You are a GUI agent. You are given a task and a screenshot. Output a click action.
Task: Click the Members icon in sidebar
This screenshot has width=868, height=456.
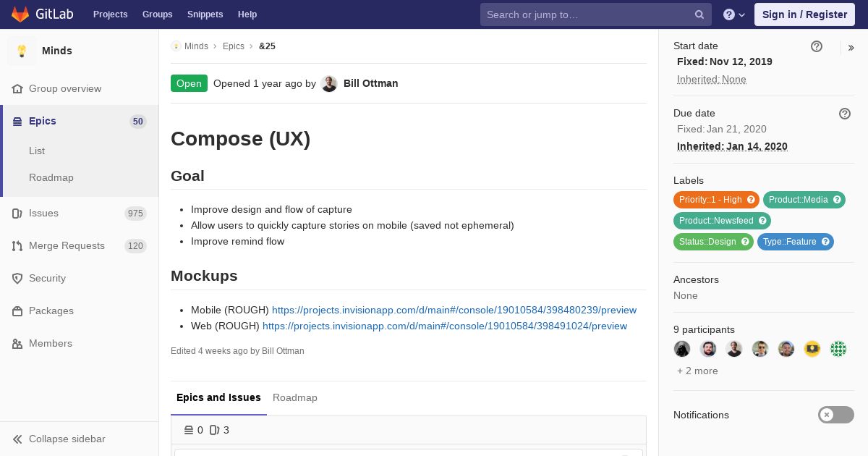(17, 344)
